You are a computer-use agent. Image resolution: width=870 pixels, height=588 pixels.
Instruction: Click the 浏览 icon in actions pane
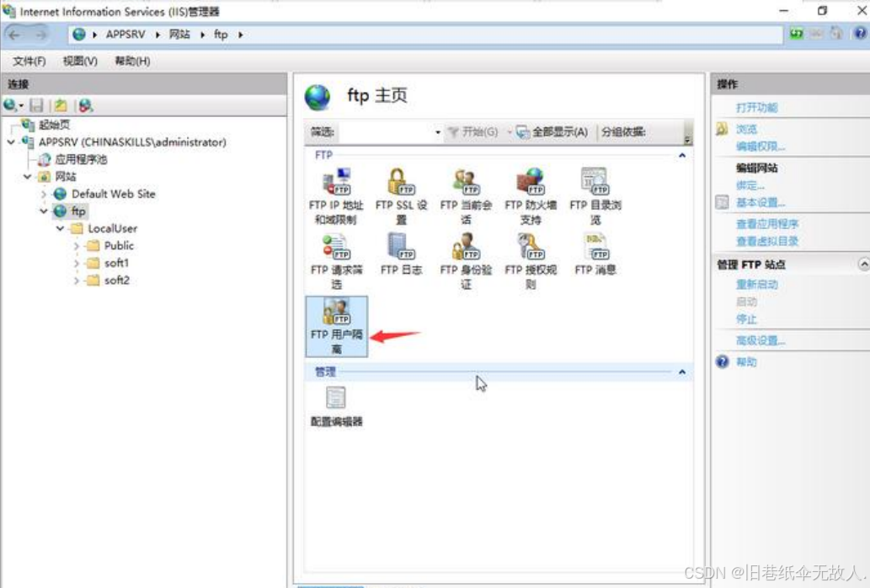(x=721, y=129)
